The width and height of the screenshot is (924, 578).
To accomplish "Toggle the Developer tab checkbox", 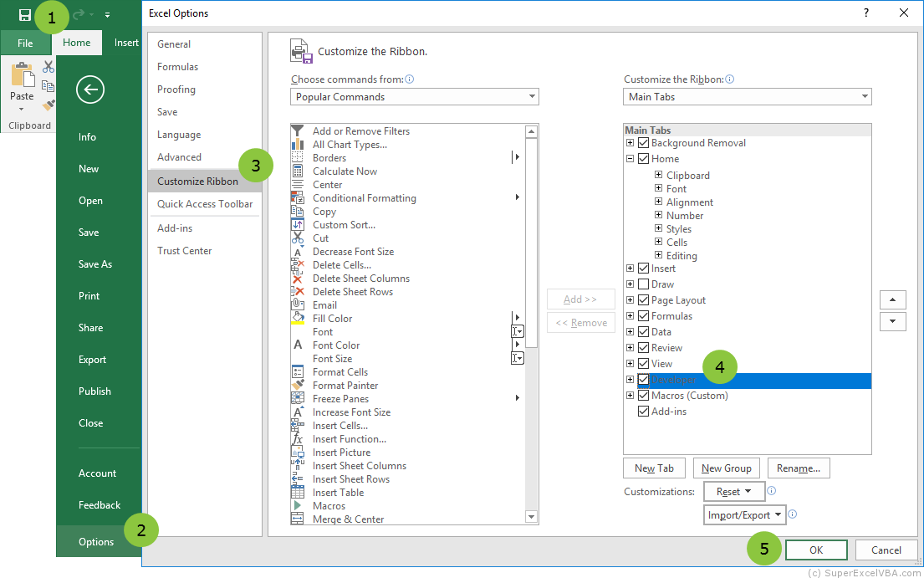I will (x=644, y=380).
